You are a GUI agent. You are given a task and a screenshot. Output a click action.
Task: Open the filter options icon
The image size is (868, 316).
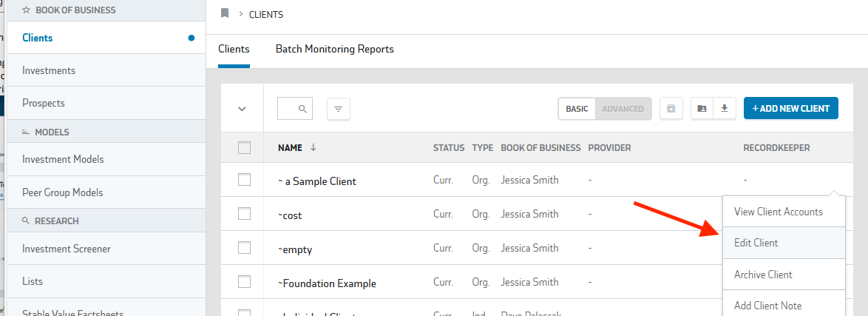(x=338, y=109)
